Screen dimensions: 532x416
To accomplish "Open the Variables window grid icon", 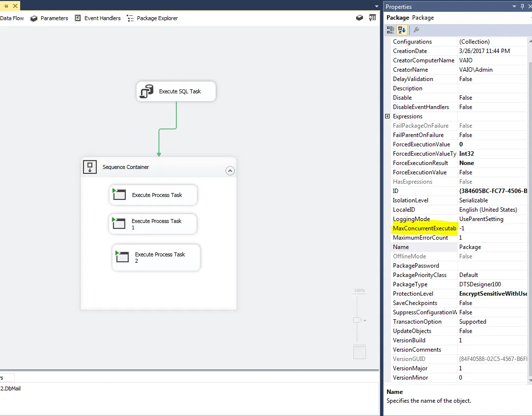I will (x=372, y=18).
